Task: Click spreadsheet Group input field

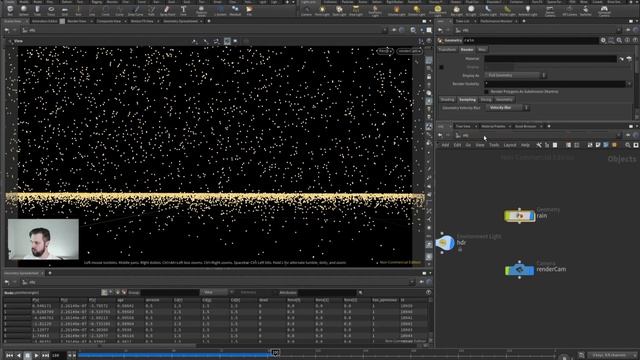Action: [170, 293]
